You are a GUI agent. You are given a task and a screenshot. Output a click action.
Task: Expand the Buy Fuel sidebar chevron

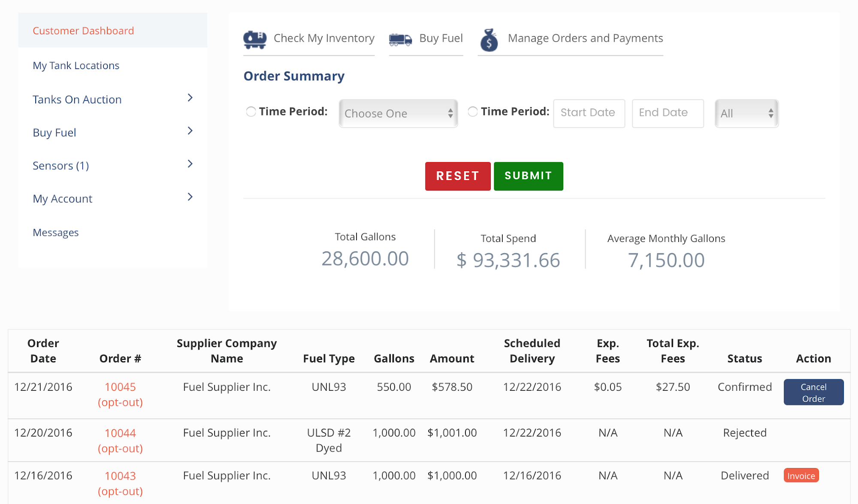[x=190, y=131]
